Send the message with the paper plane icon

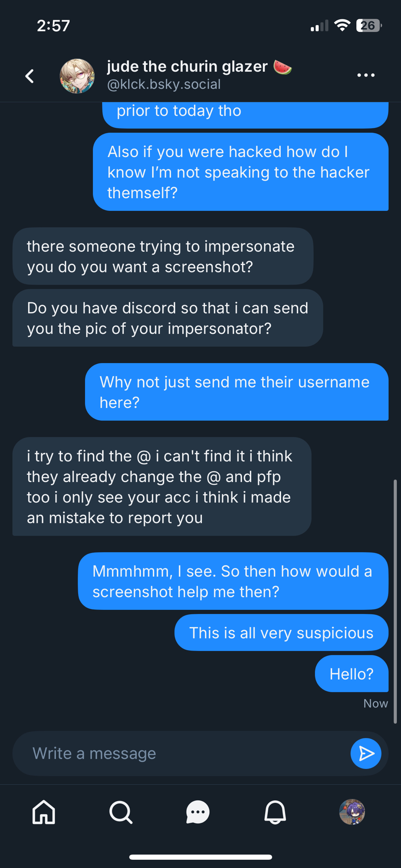[365, 753]
